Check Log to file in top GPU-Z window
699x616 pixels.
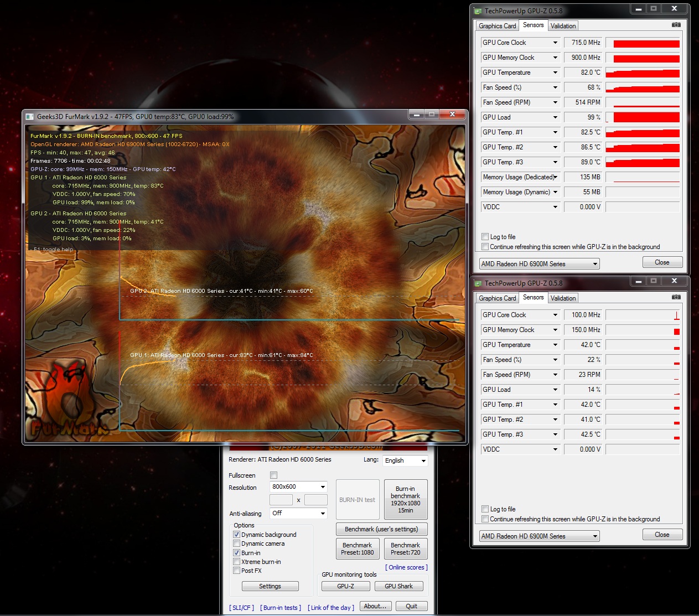[485, 237]
